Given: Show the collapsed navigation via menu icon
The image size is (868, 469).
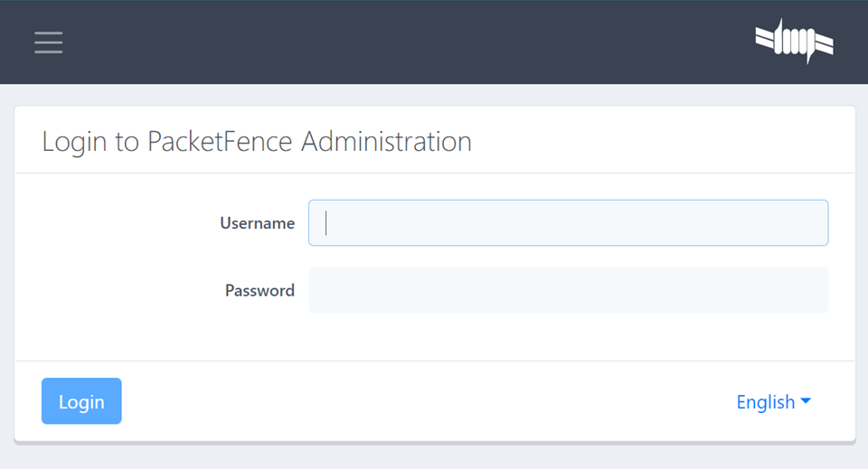Looking at the screenshot, I should coord(48,42).
